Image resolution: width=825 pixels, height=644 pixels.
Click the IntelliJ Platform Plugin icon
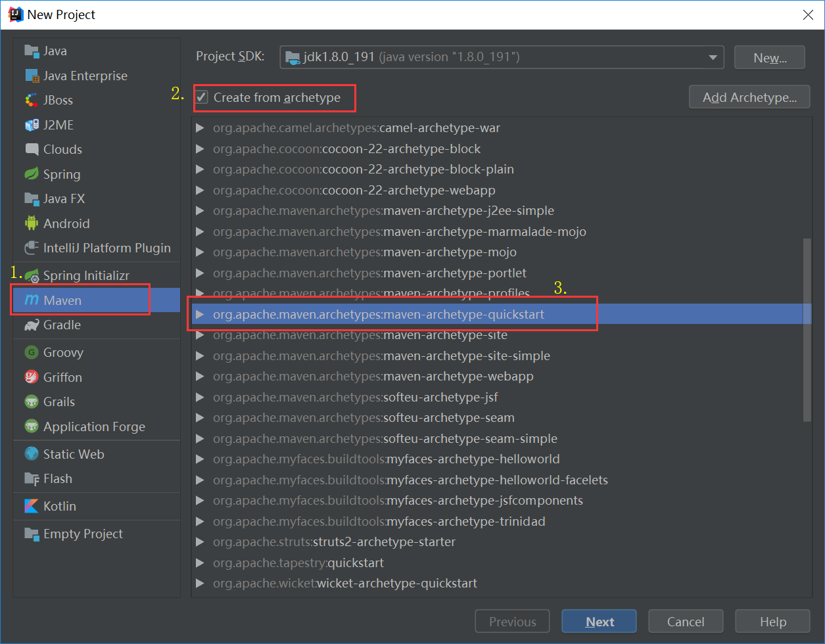click(32, 248)
